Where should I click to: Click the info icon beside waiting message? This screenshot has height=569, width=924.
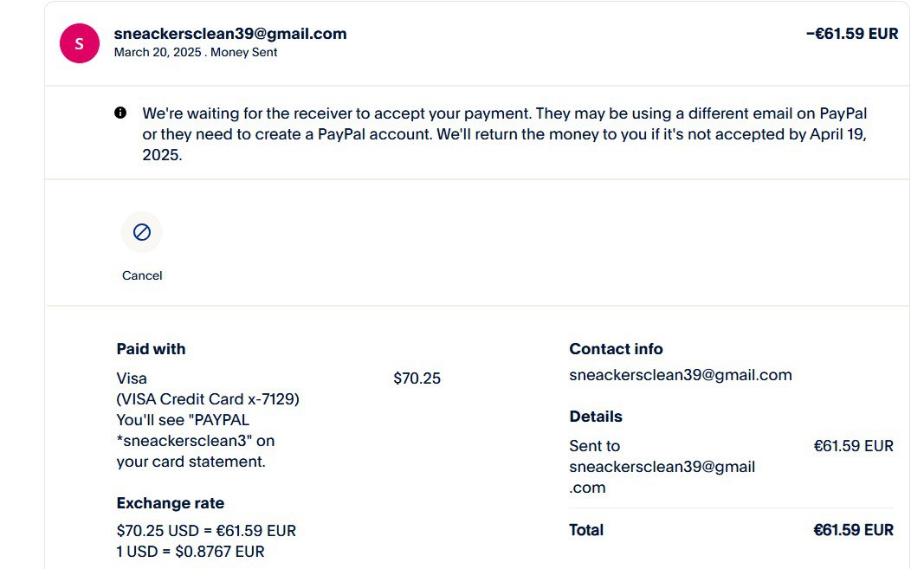[x=120, y=113]
